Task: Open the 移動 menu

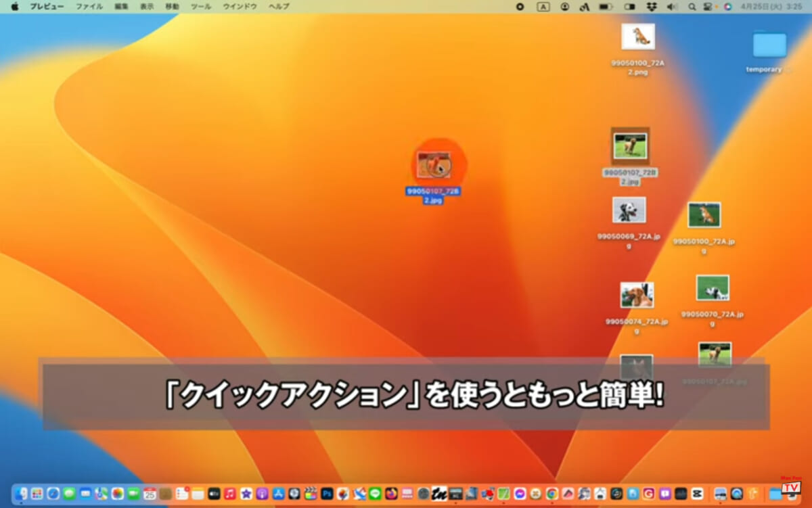Action: [x=173, y=6]
